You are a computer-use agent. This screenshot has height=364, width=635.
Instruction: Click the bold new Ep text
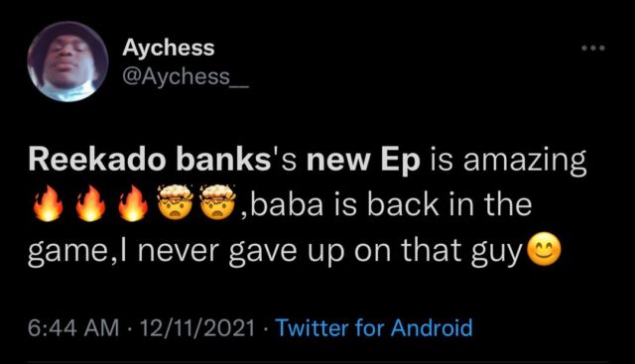(363, 161)
